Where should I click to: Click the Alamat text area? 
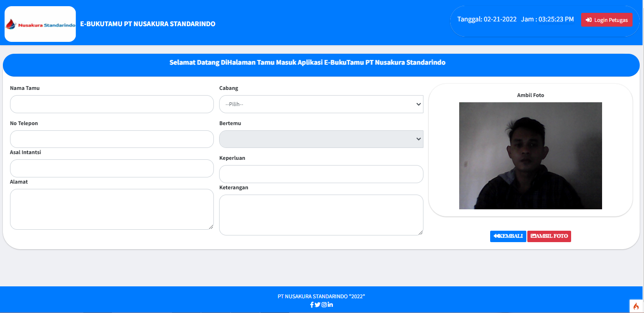(111, 209)
